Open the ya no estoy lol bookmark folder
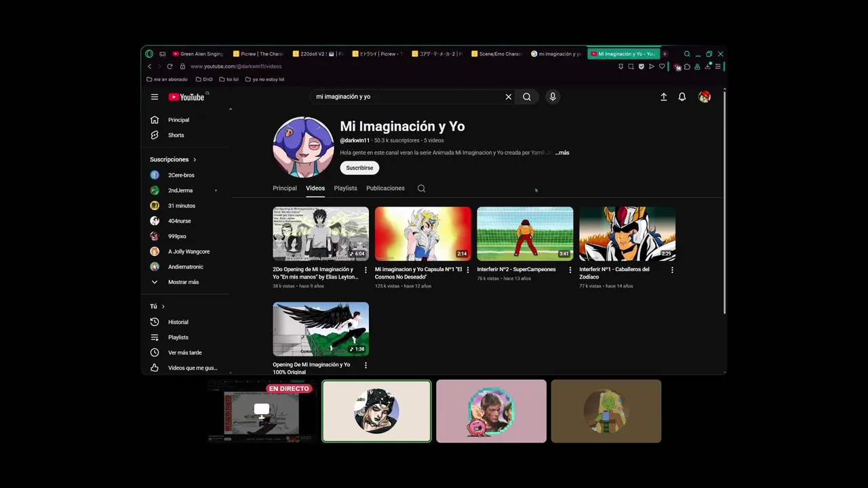The image size is (868, 488). tap(264, 79)
